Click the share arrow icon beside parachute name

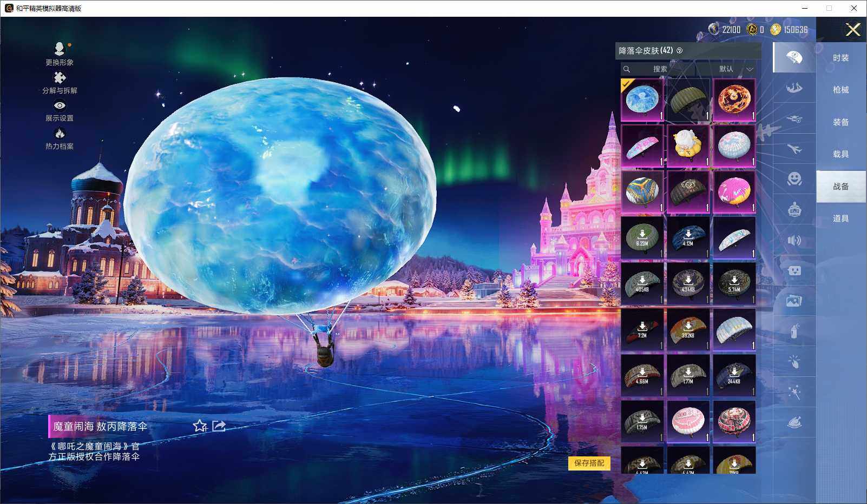219,426
